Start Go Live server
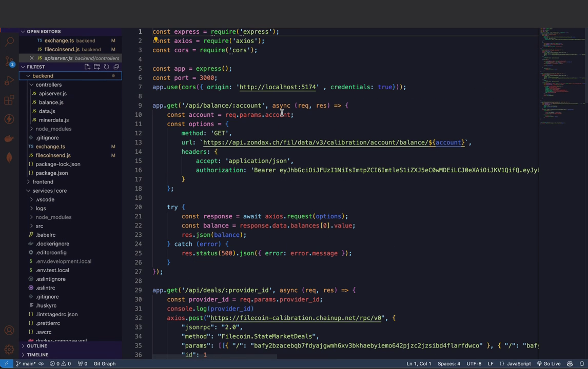This screenshot has width=588, height=369. (x=548, y=364)
